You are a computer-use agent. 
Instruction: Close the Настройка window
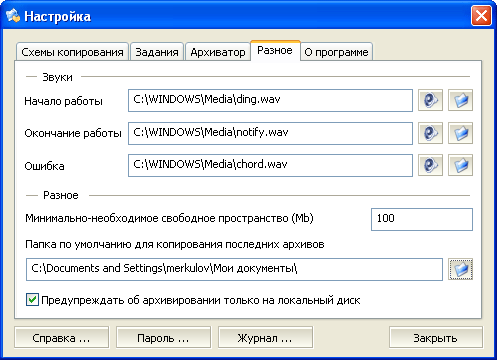click(481, 16)
